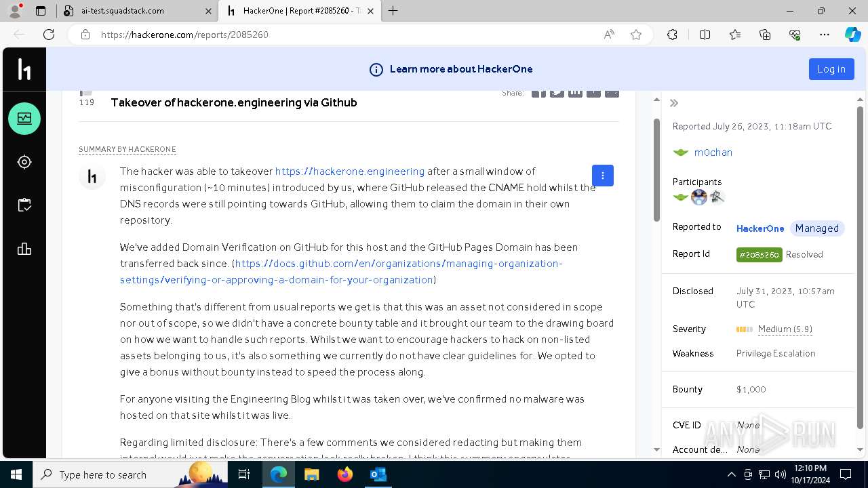Click the #2085260 report ID badge
868x488 pixels.
coord(759,254)
